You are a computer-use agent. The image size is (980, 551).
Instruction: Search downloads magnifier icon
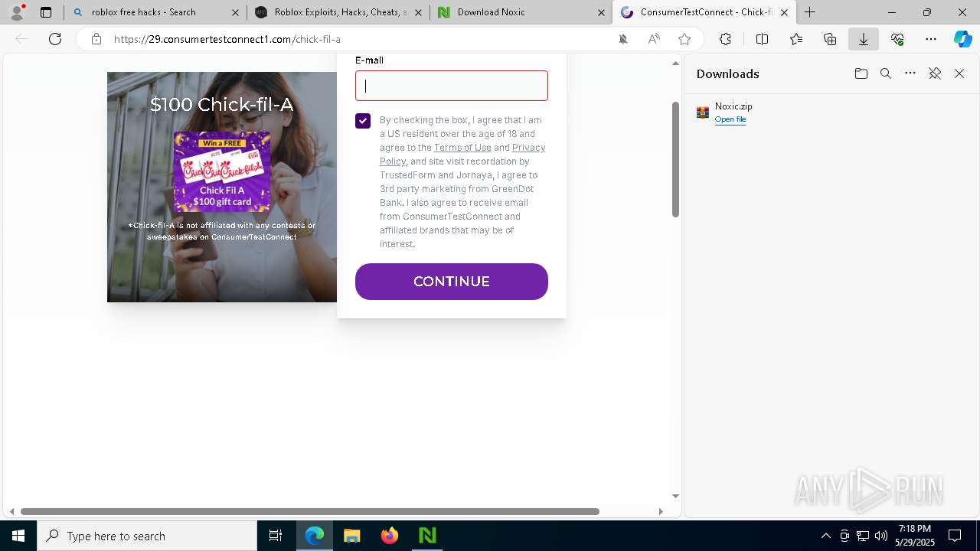tap(886, 73)
